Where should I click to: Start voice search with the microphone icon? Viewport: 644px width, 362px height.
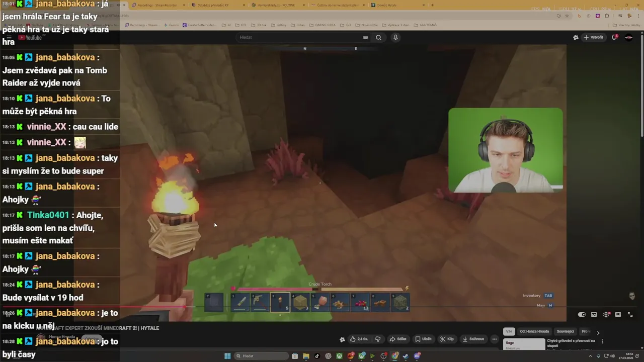395,37
